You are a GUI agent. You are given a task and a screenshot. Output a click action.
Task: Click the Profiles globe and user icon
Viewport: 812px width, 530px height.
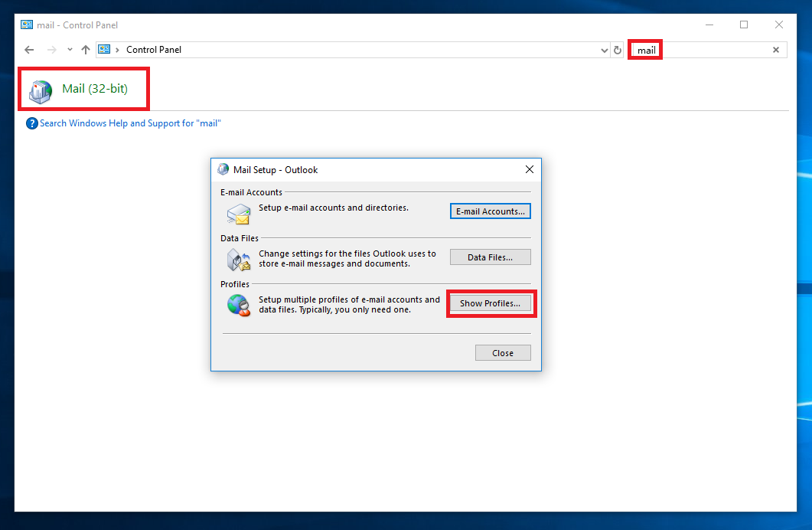(239, 306)
